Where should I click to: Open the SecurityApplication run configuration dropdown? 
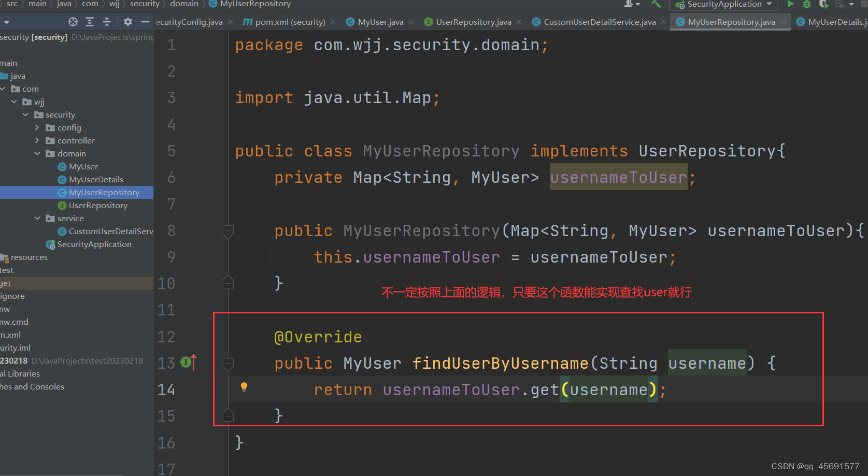tap(723, 4)
